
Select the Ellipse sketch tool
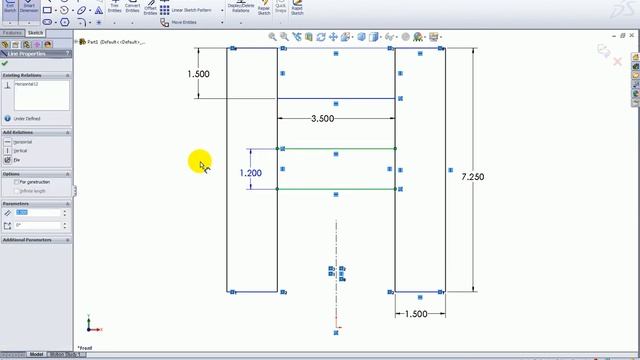[81, 10]
